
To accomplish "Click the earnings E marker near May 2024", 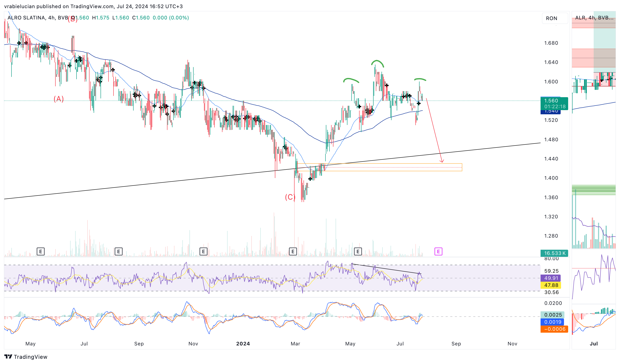I will (358, 252).
